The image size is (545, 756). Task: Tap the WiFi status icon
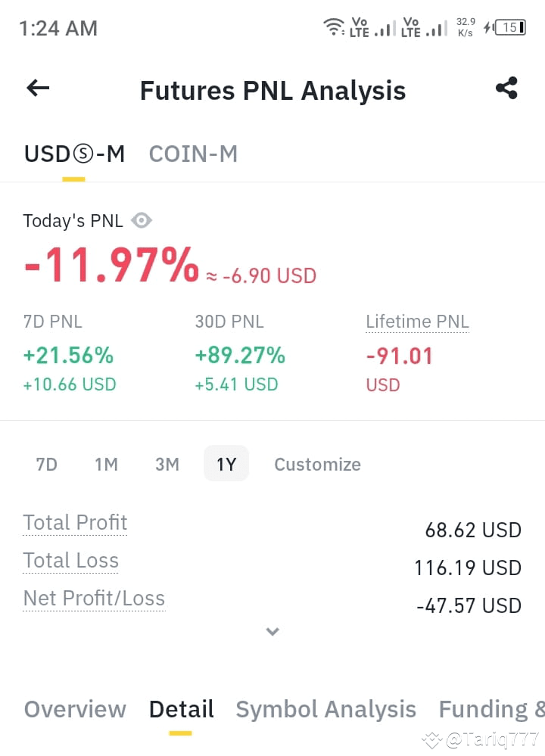tap(333, 27)
